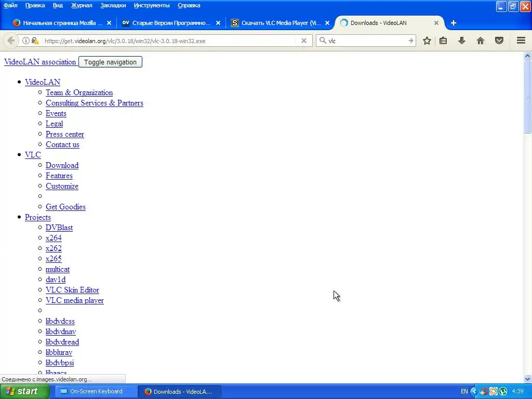Open the Инструменты menu
The height and width of the screenshot is (399, 532).
(152, 5)
